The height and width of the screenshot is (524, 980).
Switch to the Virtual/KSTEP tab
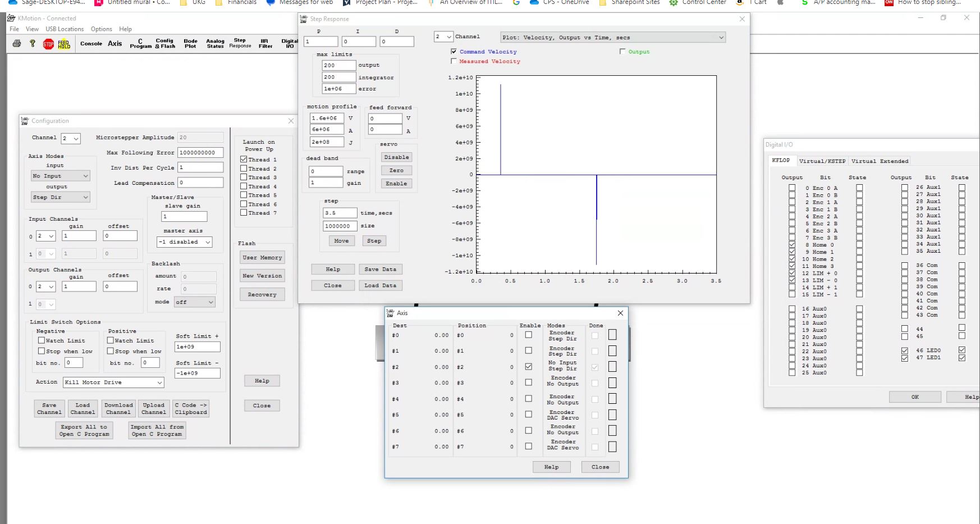pyautogui.click(x=822, y=161)
